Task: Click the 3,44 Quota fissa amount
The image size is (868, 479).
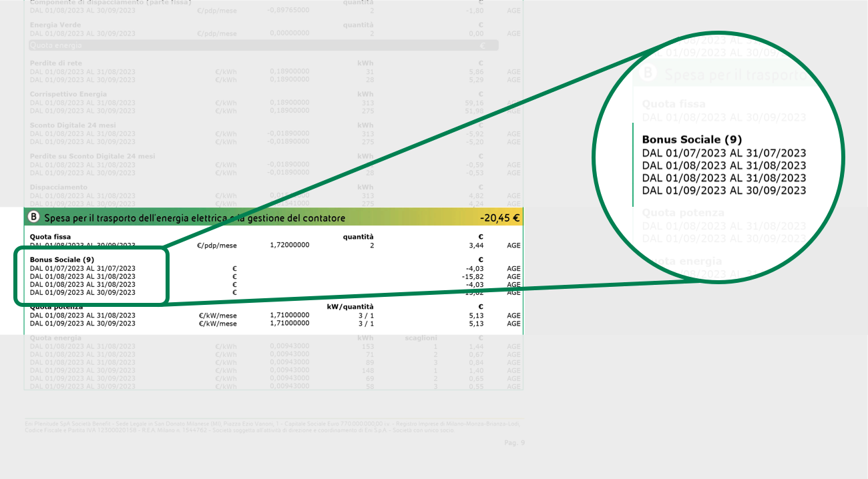Action: point(475,246)
